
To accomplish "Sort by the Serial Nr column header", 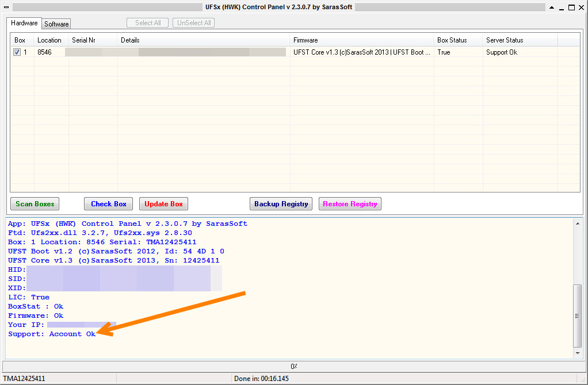I will click(93, 40).
